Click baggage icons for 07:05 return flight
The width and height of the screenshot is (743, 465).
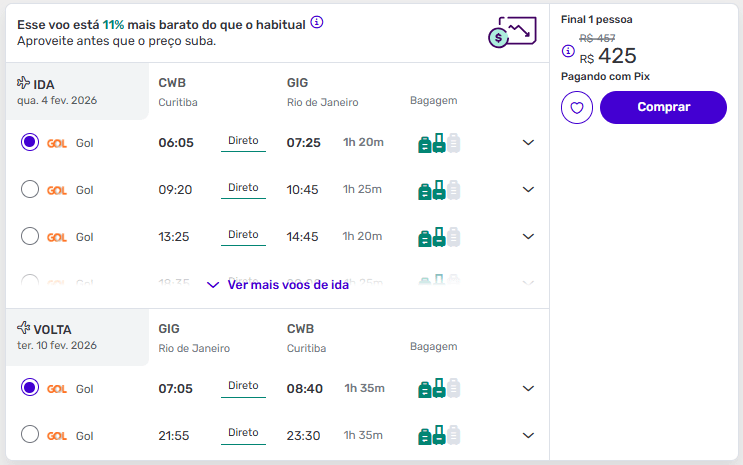click(439, 388)
